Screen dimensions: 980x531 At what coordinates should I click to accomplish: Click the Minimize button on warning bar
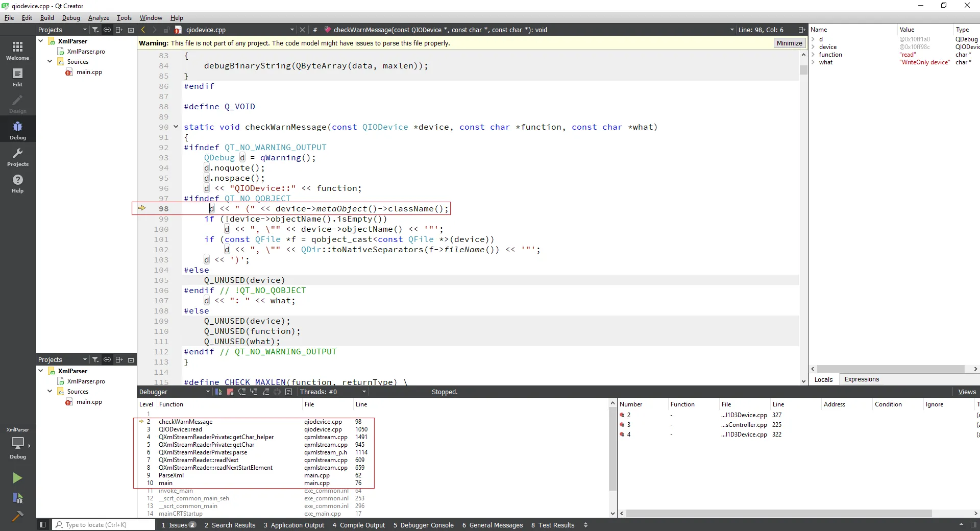pyautogui.click(x=789, y=43)
